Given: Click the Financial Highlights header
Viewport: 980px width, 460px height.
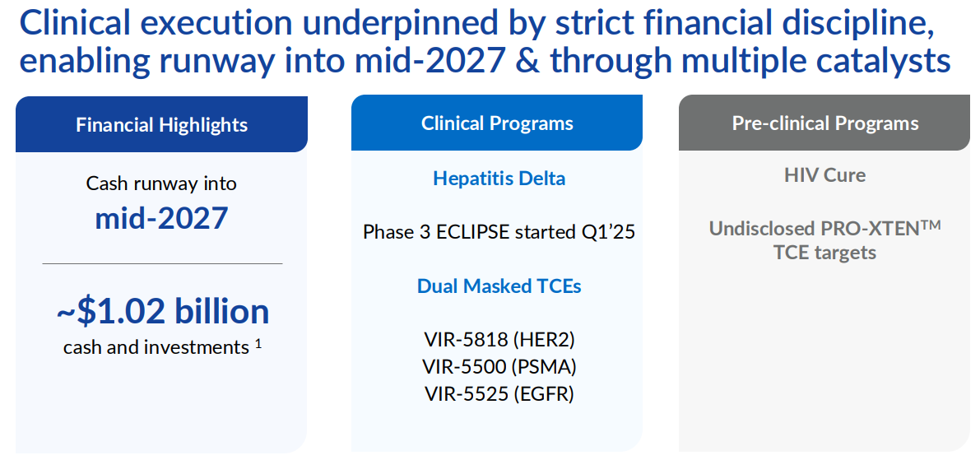Looking at the screenshot, I should 161,124.
